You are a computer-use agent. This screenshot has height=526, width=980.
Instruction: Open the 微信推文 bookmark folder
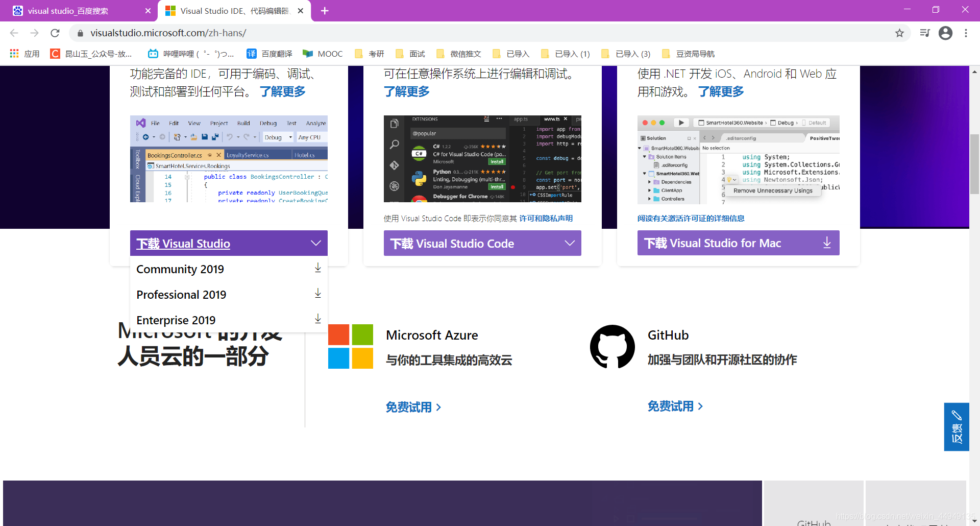[x=458, y=54]
